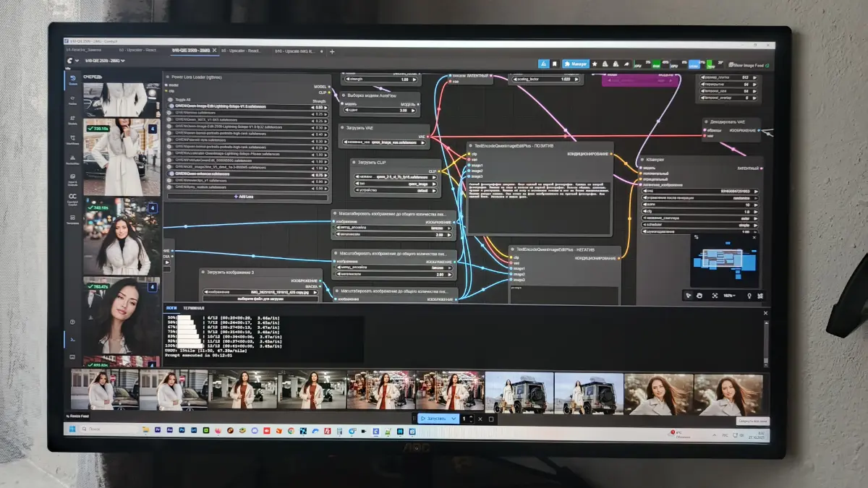Toggle Show Image Feed
Screen dimensions: 868x488
coord(748,65)
